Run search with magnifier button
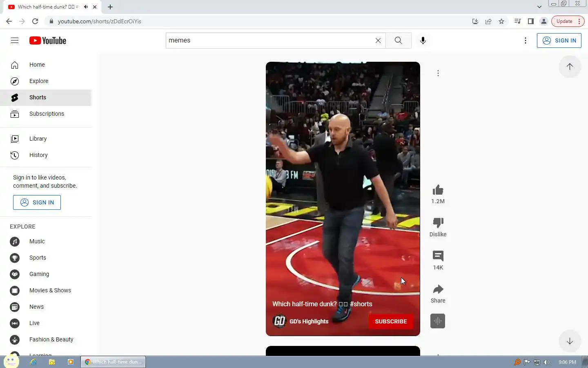The width and height of the screenshot is (588, 368). pos(399,40)
